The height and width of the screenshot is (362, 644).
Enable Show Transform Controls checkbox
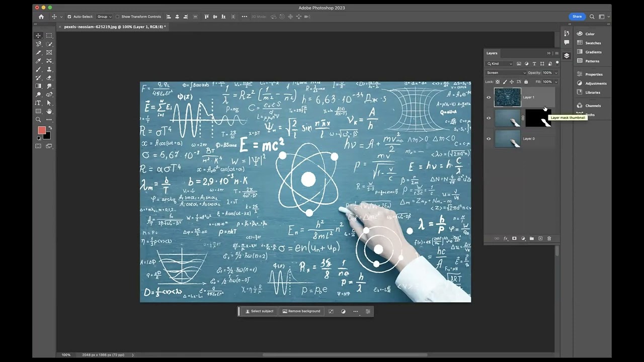pyautogui.click(x=118, y=17)
